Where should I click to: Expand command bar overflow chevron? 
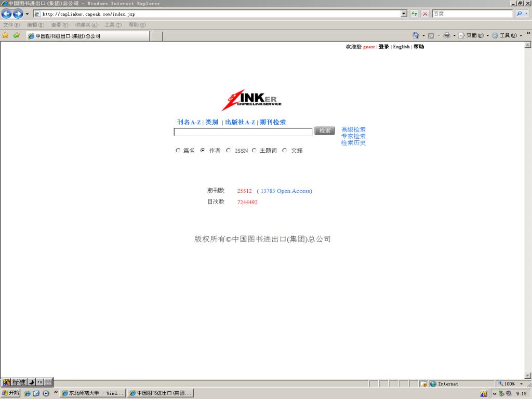528,33
